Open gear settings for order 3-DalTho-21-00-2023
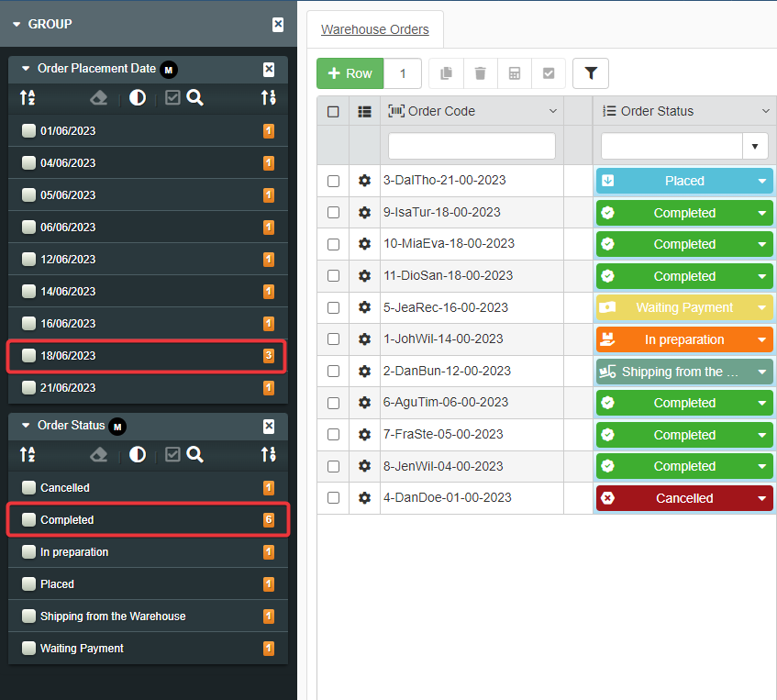 click(x=364, y=181)
